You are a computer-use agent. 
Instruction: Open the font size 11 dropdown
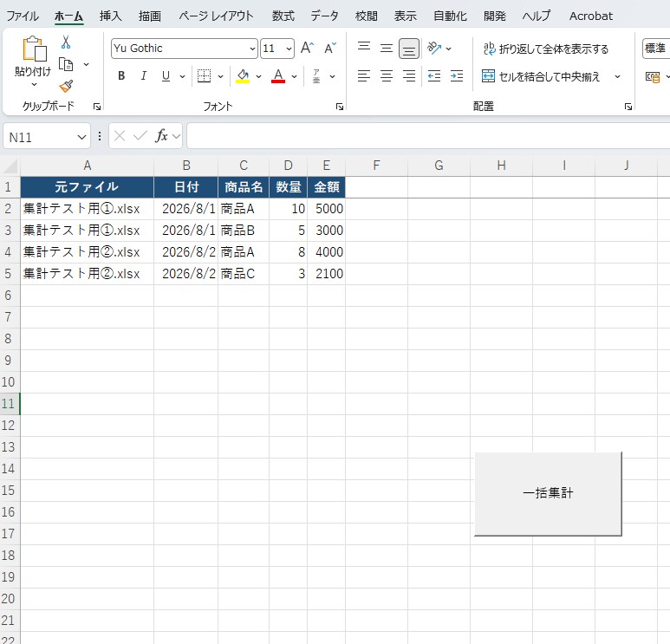coord(289,49)
